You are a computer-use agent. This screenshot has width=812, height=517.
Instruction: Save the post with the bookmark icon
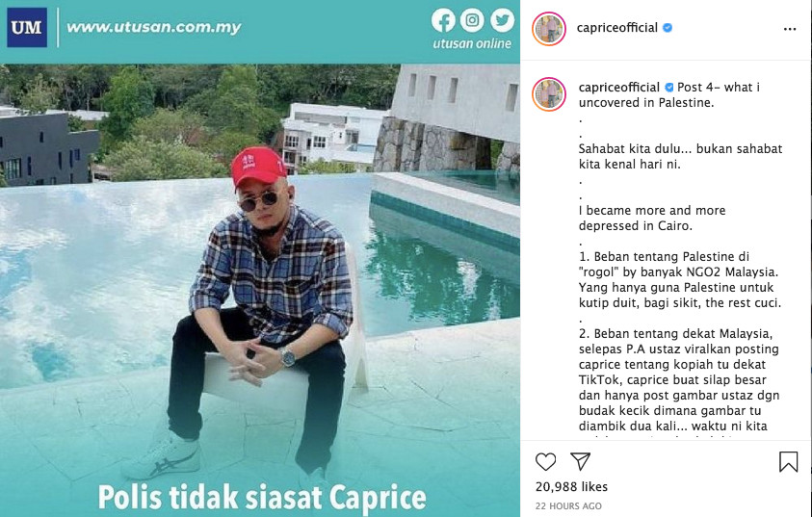pos(788,461)
